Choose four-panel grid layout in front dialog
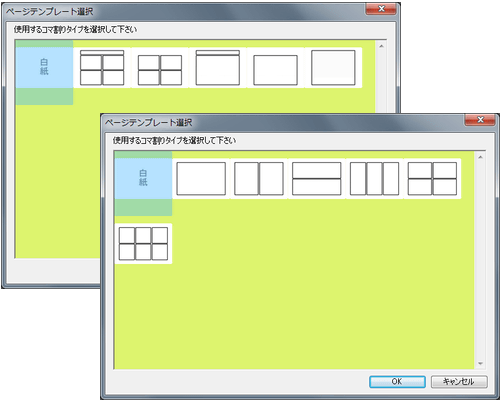This screenshot has width=500, height=400. (432, 178)
